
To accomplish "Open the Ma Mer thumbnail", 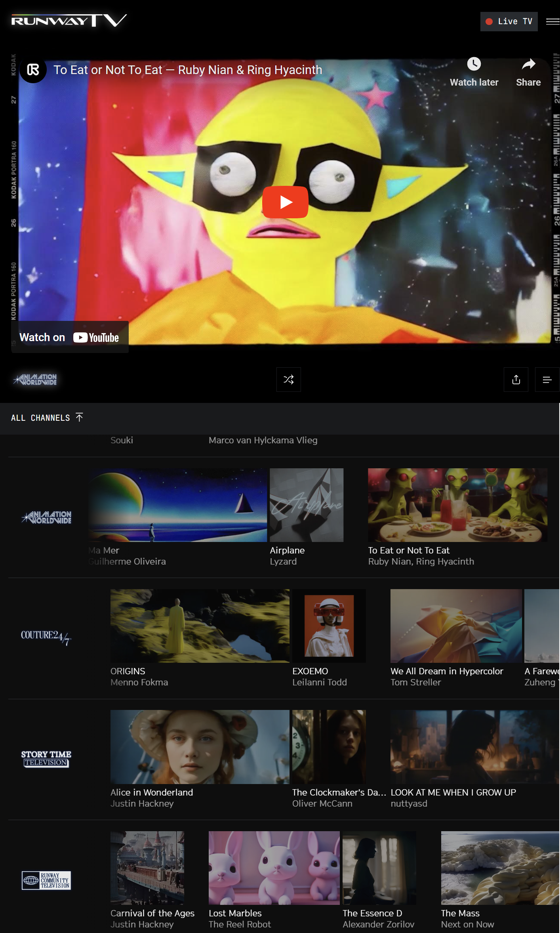I will click(178, 505).
